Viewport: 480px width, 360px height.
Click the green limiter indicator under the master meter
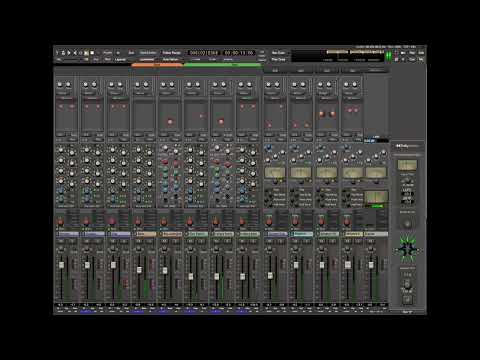[x=377, y=206]
